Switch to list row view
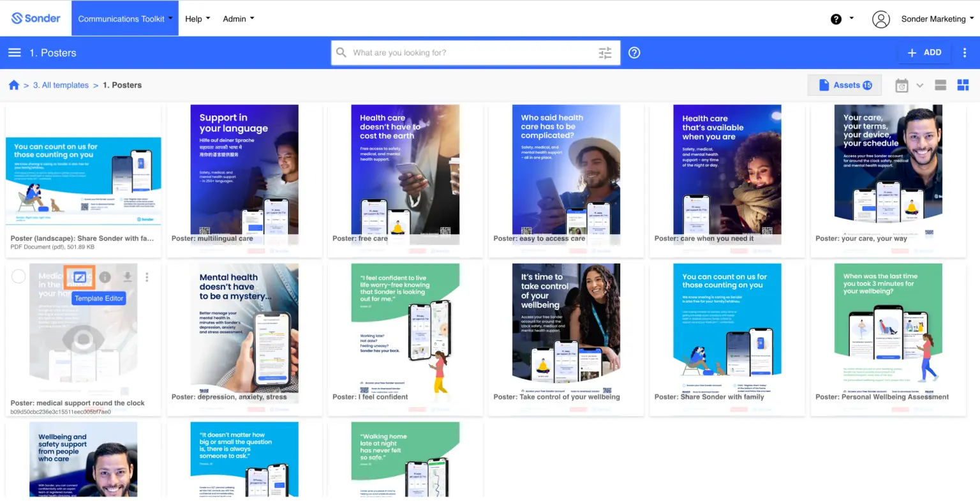Viewport: 980px width, 501px height. [x=940, y=85]
